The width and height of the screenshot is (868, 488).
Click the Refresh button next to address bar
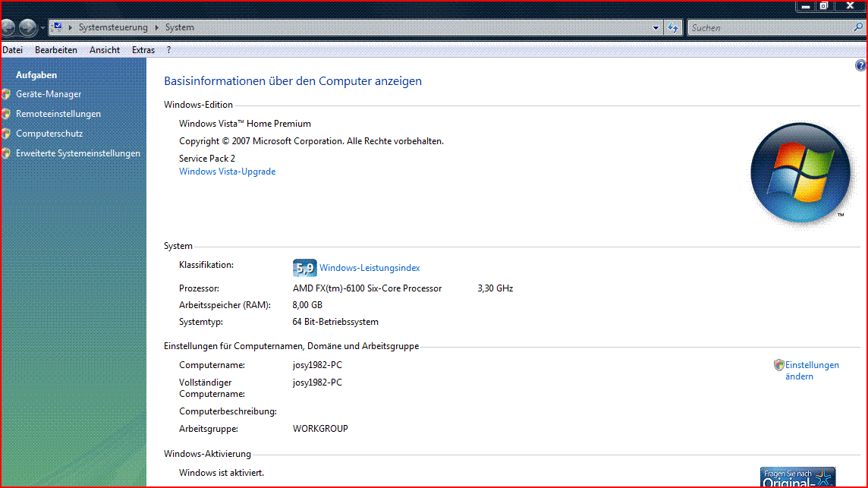coord(673,27)
